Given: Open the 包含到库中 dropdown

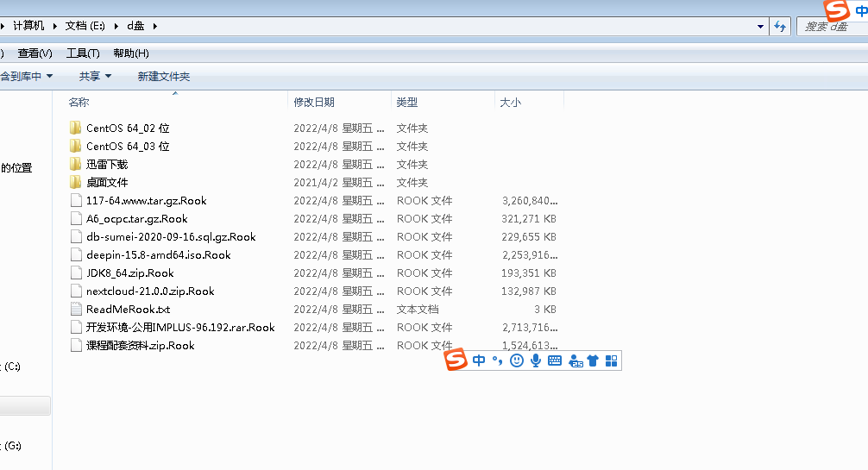Looking at the screenshot, I should [26, 77].
